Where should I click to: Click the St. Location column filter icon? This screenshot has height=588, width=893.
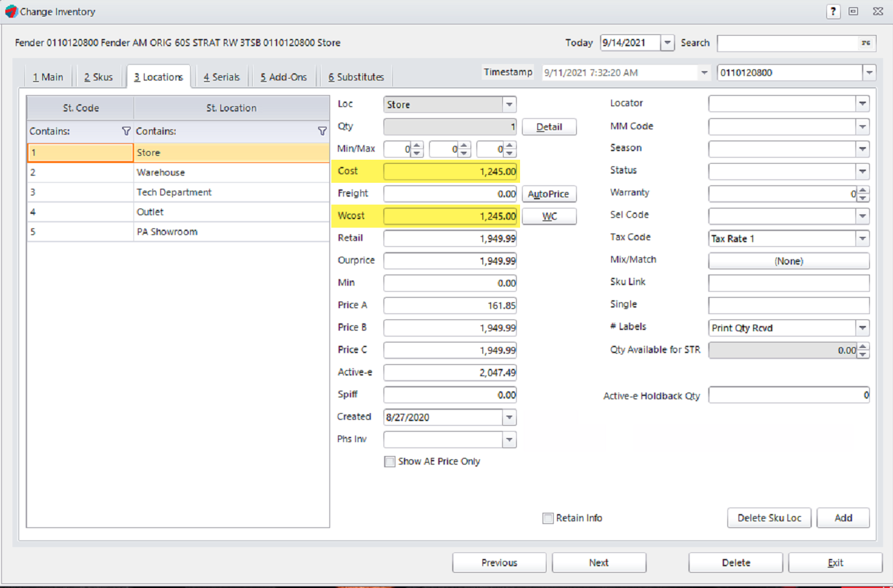tap(322, 131)
